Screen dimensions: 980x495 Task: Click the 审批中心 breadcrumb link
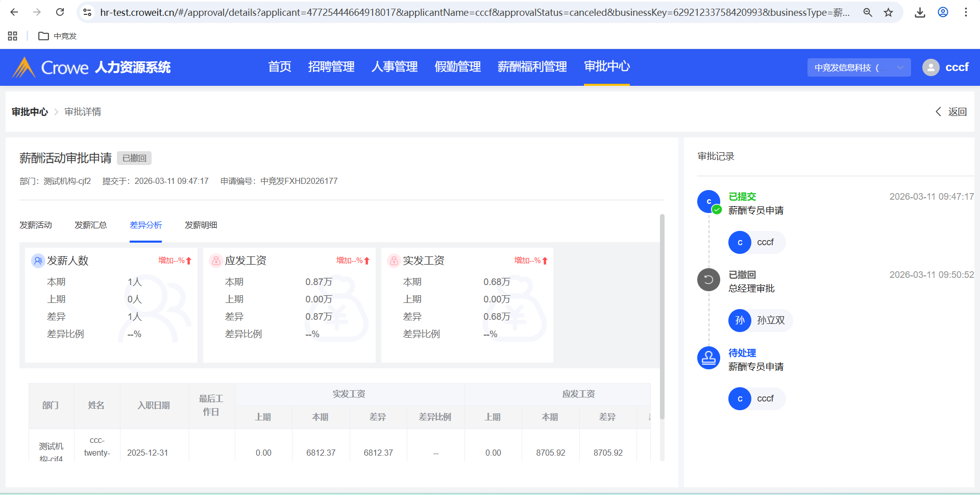[x=30, y=112]
